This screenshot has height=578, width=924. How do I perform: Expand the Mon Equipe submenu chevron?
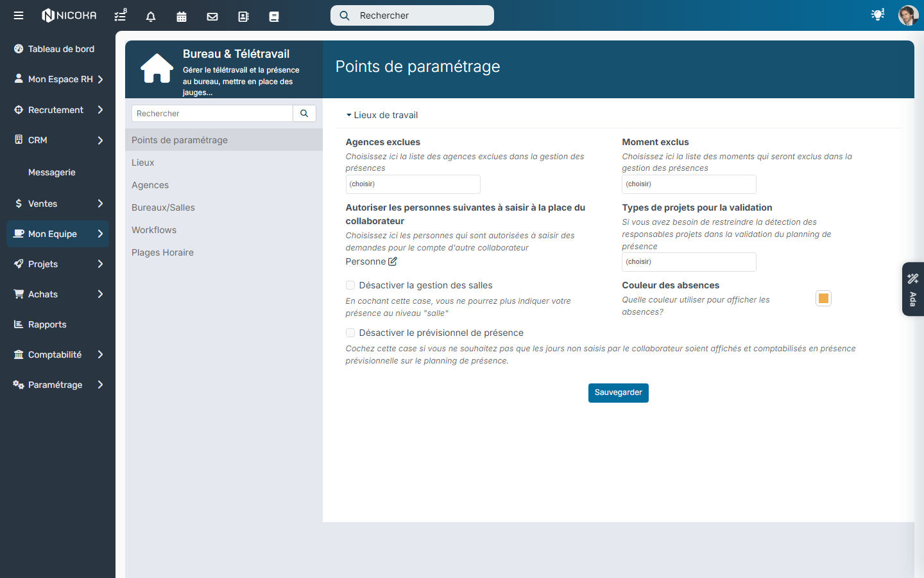click(100, 234)
